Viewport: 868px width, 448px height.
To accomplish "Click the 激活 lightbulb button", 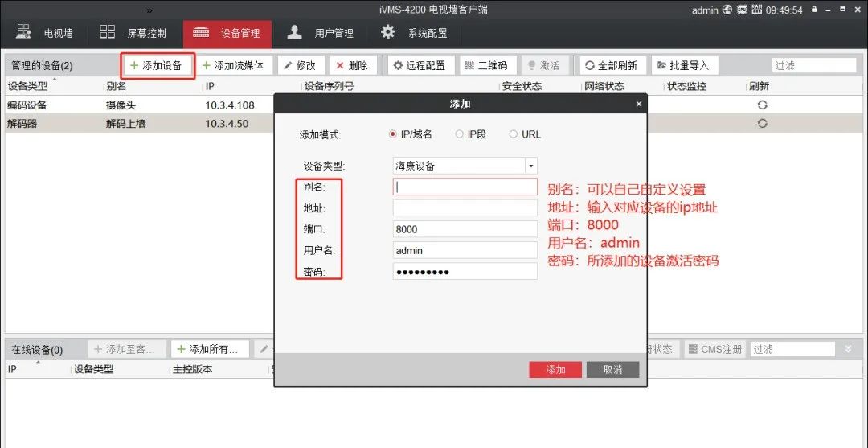I will 545,65.
